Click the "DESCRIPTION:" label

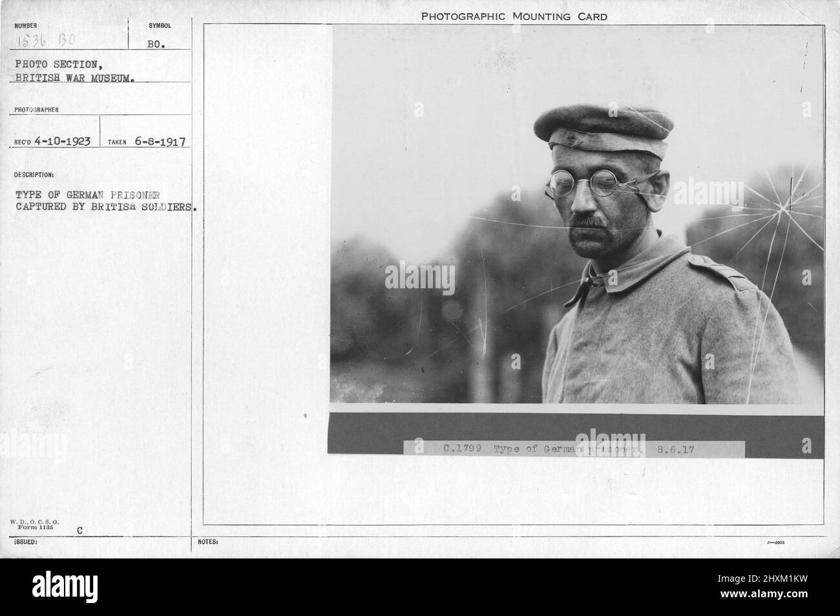(x=34, y=175)
